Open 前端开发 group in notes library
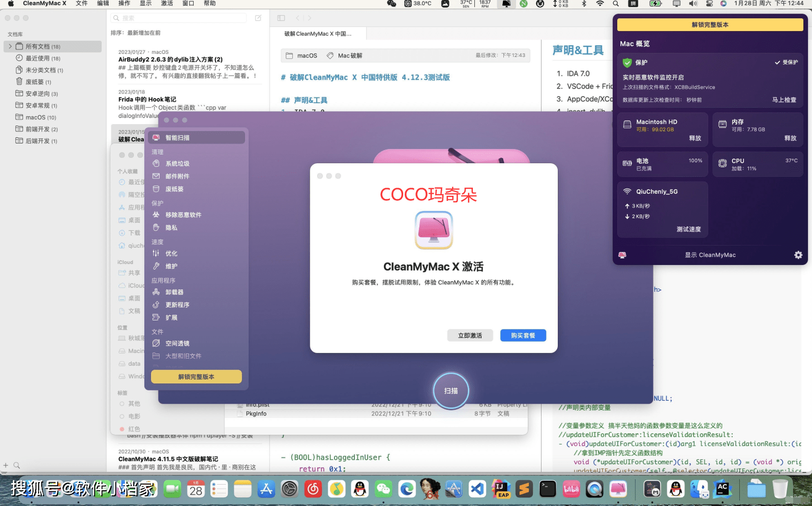This screenshot has width=812, height=506. tap(53, 129)
